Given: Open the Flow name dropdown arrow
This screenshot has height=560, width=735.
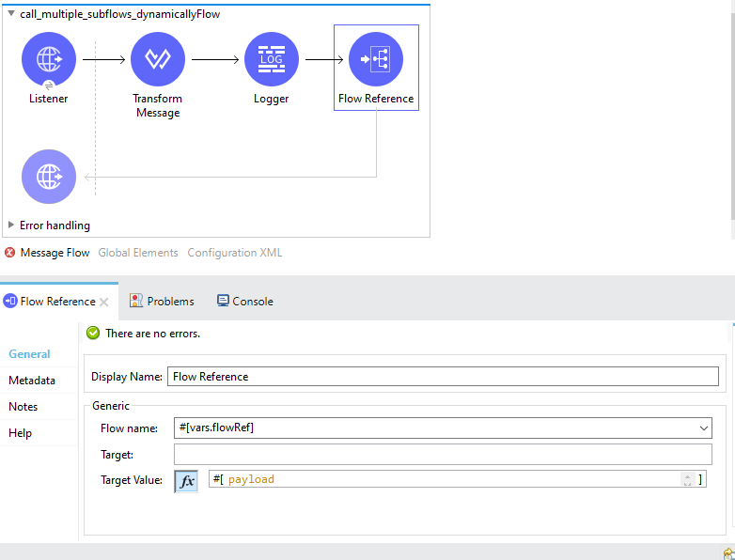Looking at the screenshot, I should point(704,428).
